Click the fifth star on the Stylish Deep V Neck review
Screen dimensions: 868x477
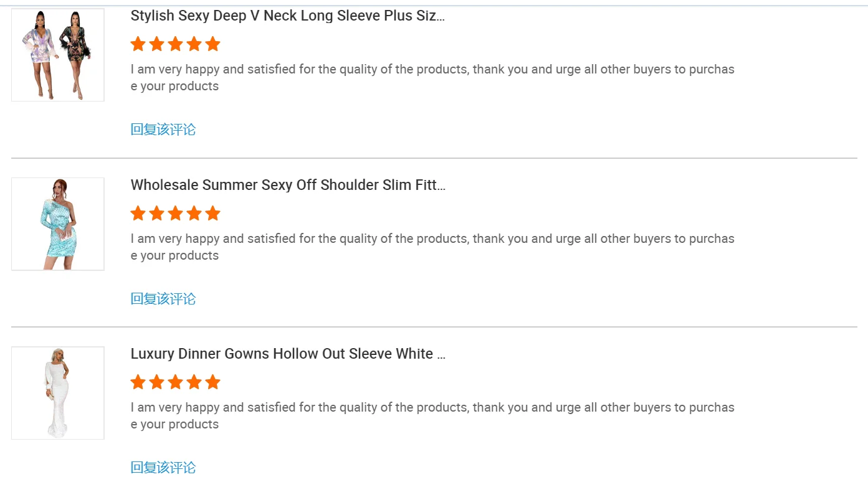point(213,44)
